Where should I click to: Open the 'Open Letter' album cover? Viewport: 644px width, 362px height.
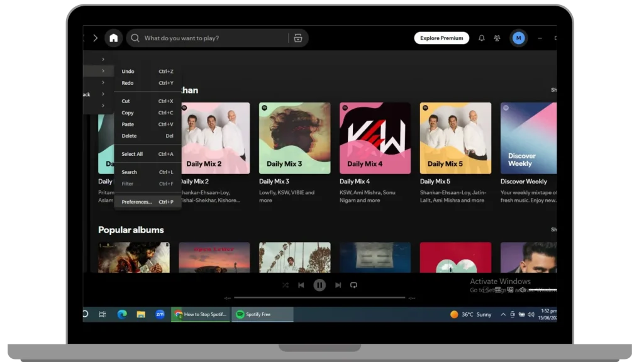coord(214,257)
